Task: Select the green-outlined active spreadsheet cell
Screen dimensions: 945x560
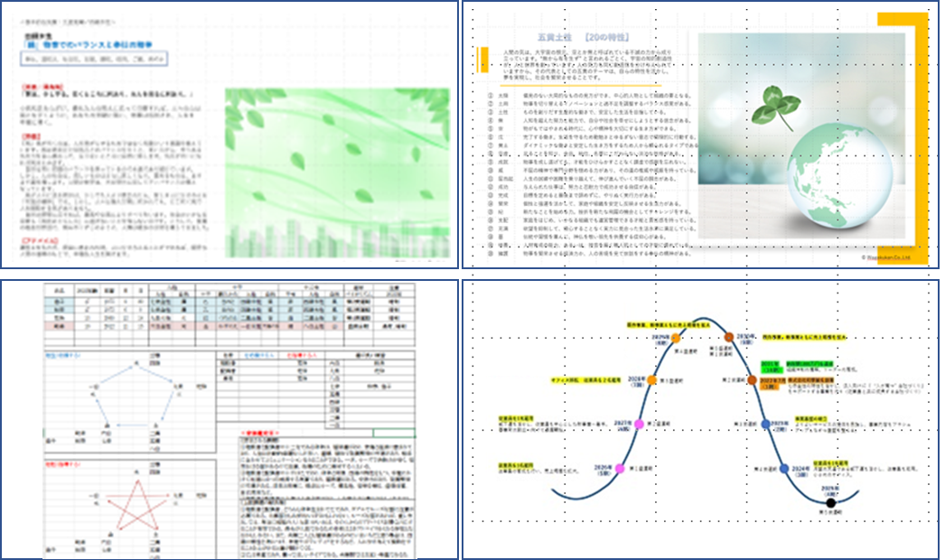Action: (x=394, y=433)
